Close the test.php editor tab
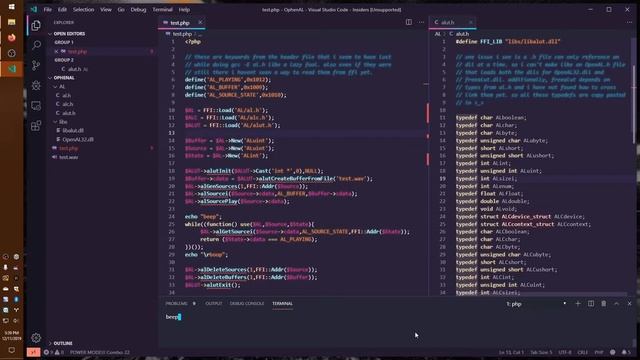 (x=200, y=22)
